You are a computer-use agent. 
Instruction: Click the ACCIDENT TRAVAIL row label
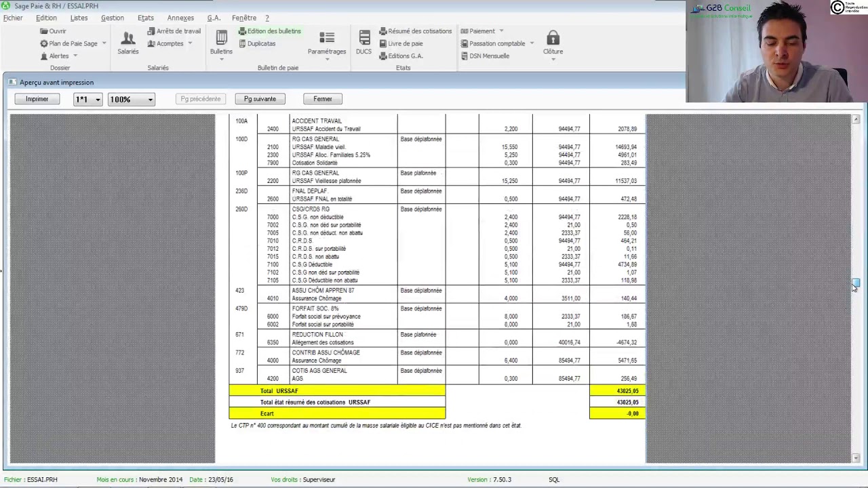(317, 121)
